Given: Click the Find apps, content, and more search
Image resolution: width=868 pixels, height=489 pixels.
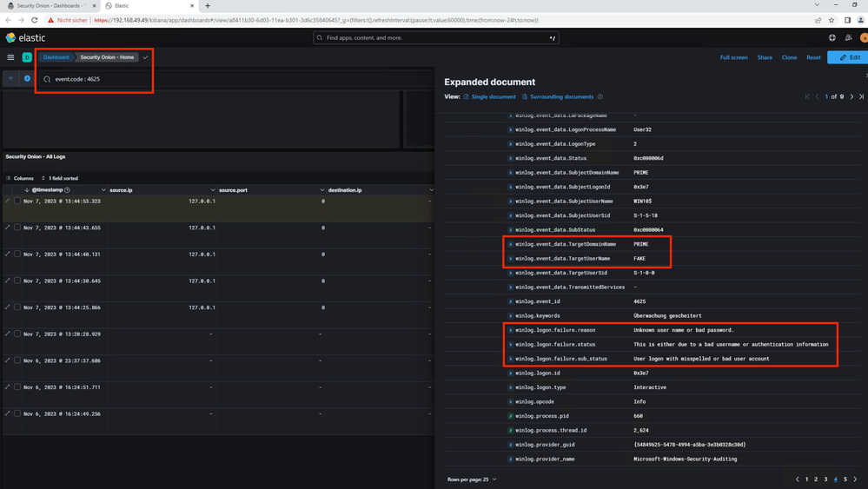Looking at the screenshot, I should point(435,37).
